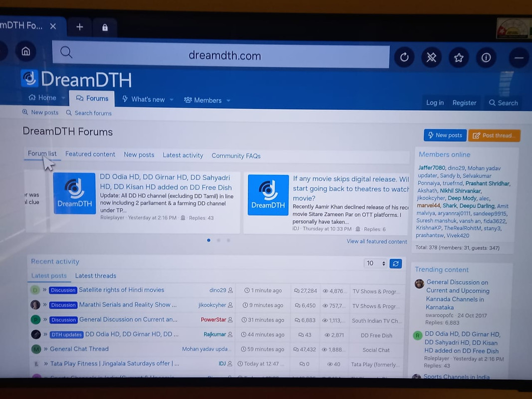This screenshot has height=399, width=532.
Task: Open the page info icon
Action: (486, 58)
